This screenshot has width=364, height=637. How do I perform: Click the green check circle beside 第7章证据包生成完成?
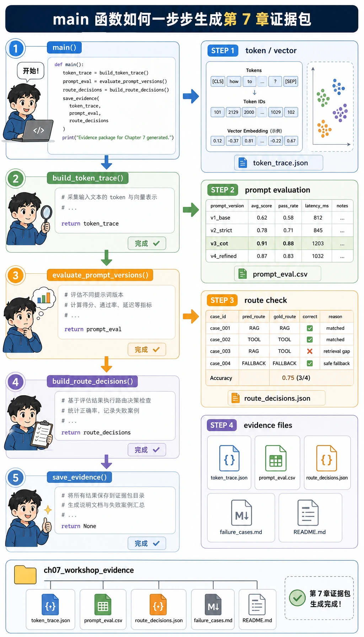(x=298, y=598)
